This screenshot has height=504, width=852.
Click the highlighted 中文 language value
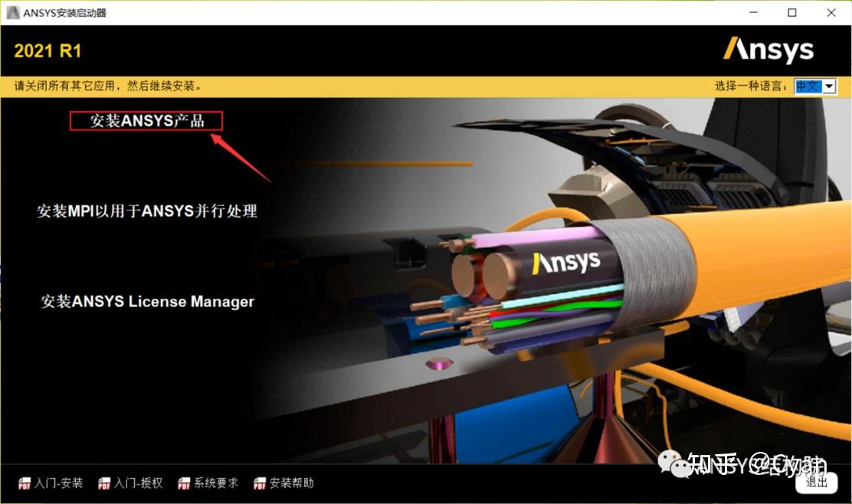(x=809, y=86)
